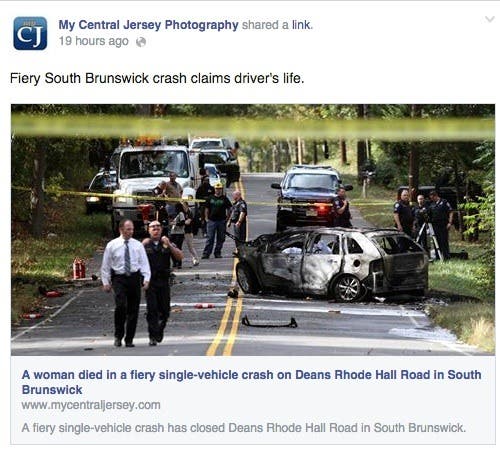Open My Central Jersey Photography page
The height and width of the screenshot is (456, 500).
[x=148, y=25]
